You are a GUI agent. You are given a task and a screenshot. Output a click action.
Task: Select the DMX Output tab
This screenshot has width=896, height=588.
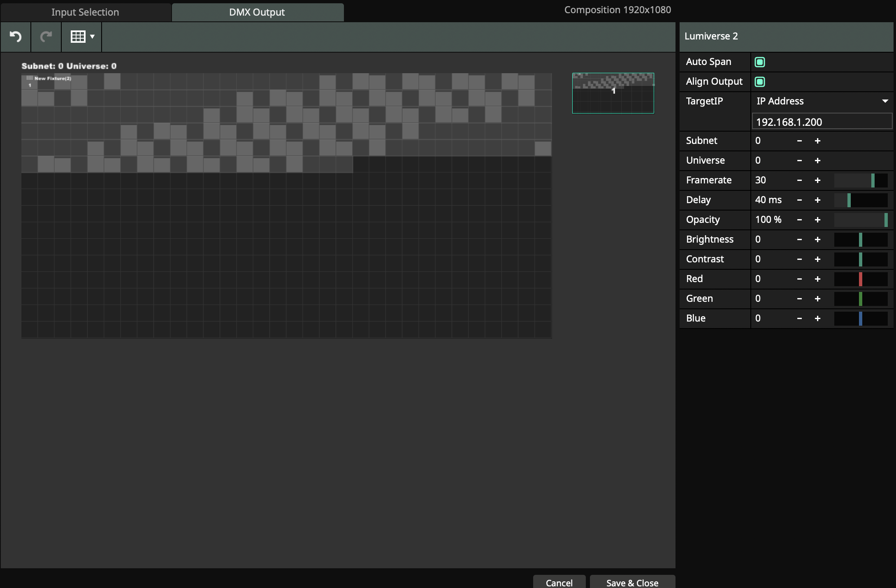[x=257, y=12]
